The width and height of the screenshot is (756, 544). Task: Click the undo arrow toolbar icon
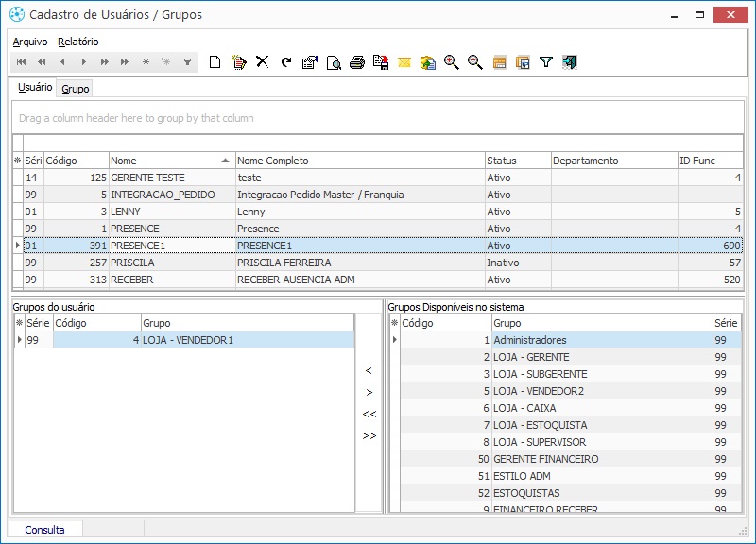286,62
